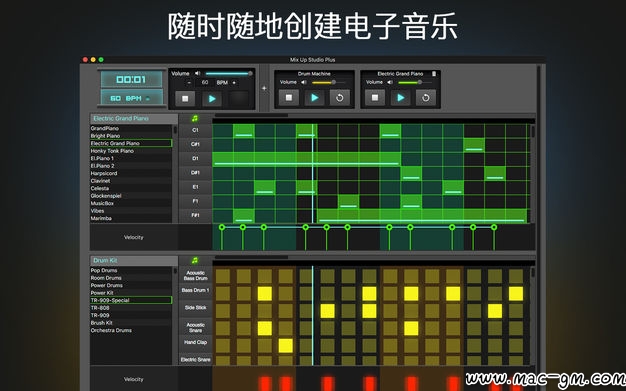Stop the Electric Grand Piano track
The height and width of the screenshot is (391, 626).
point(375,97)
